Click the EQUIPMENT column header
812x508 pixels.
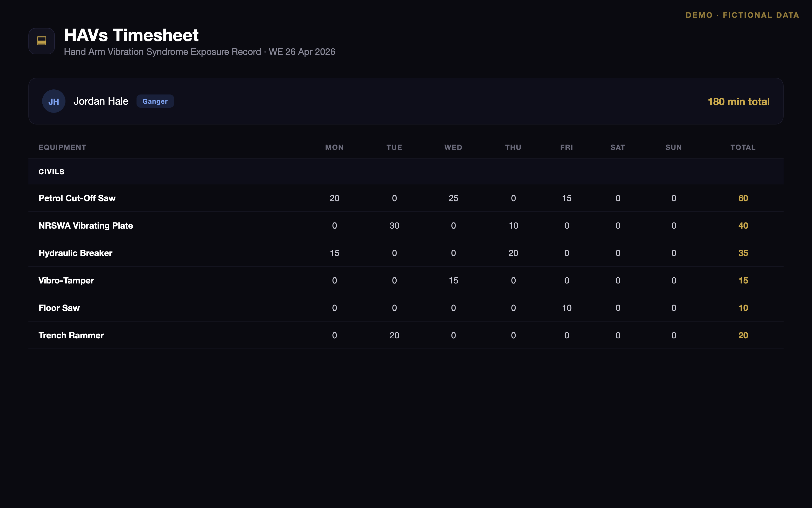62,147
